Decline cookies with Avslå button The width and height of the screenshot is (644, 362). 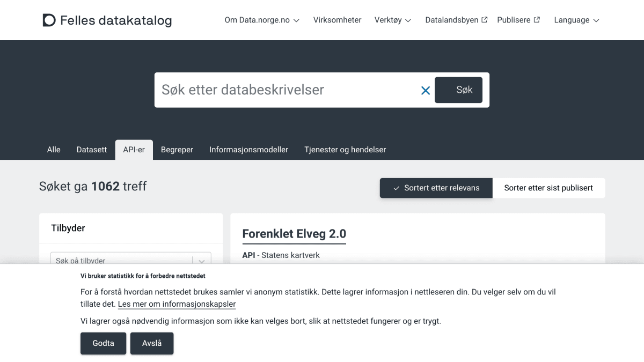point(152,343)
